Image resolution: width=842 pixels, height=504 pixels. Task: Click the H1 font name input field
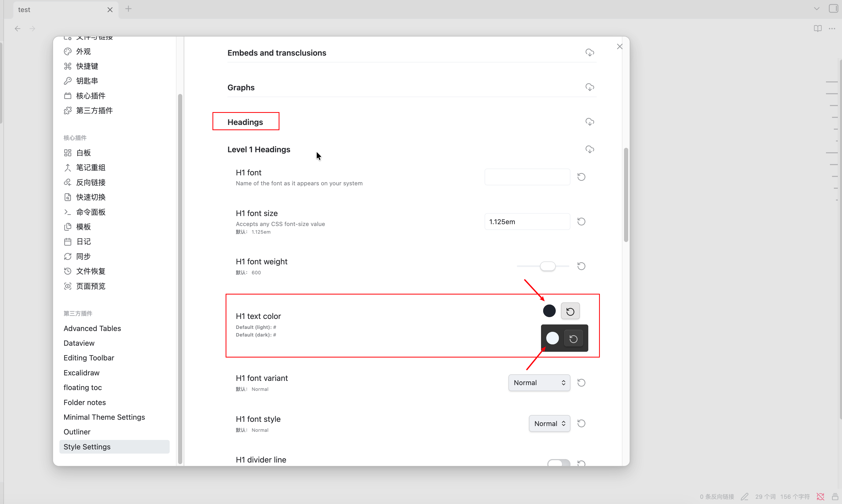527,177
